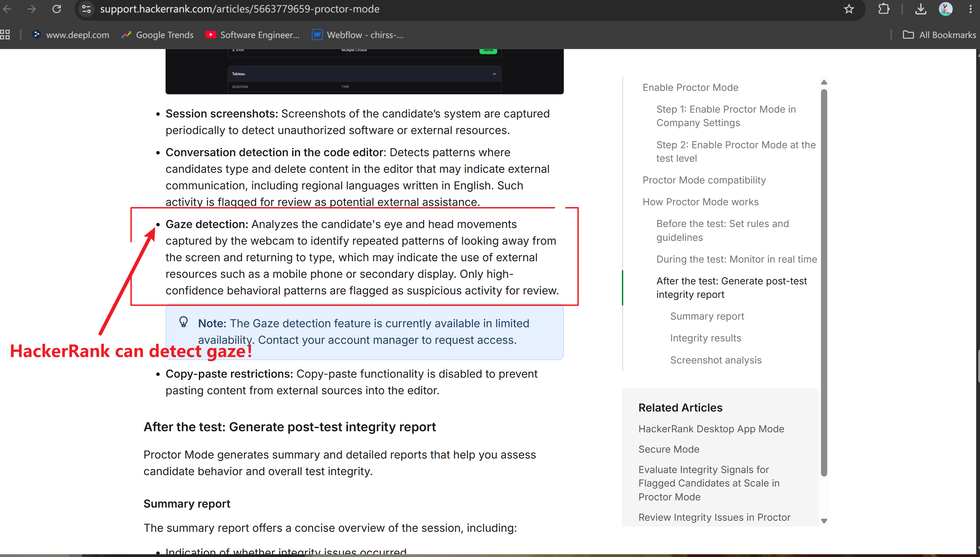The height and width of the screenshot is (557, 980).
Task: Click the 'Conversation detection in the code editor' text
Action: [274, 152]
